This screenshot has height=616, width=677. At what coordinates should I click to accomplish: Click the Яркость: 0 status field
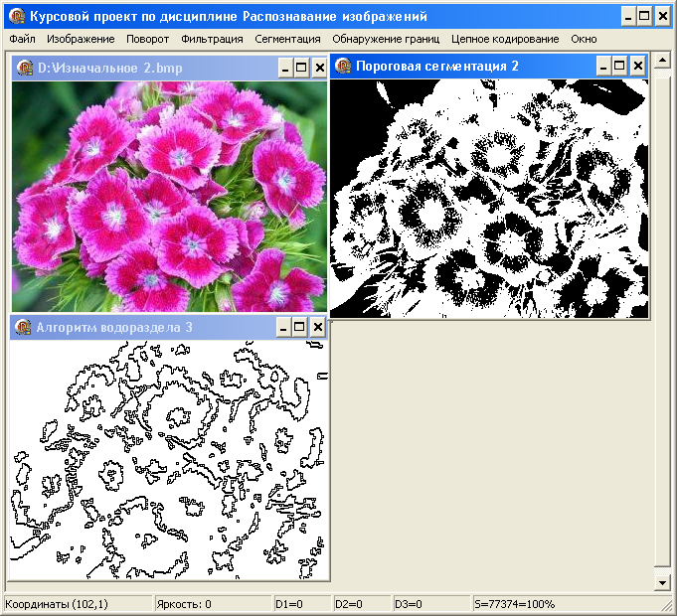(x=213, y=604)
